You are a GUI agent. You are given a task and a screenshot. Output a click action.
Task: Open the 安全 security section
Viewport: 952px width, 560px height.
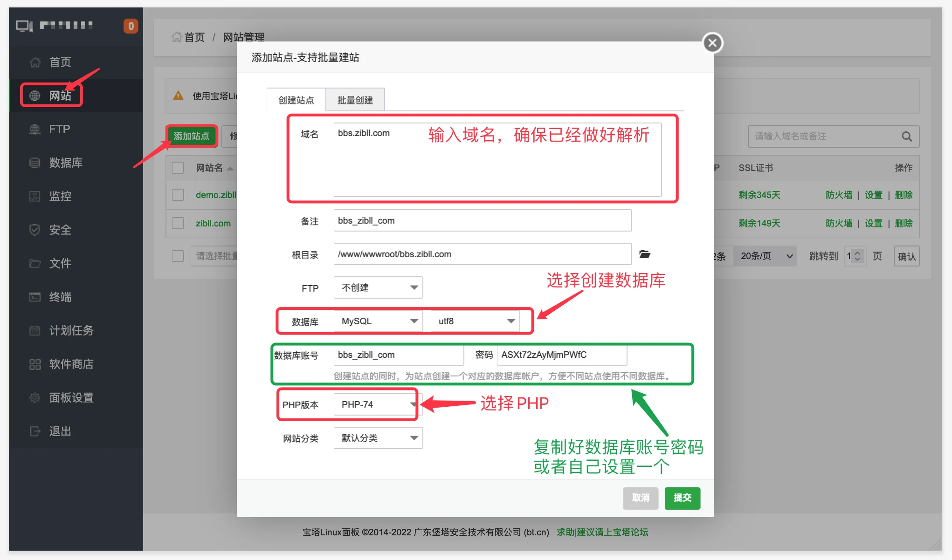(x=60, y=230)
